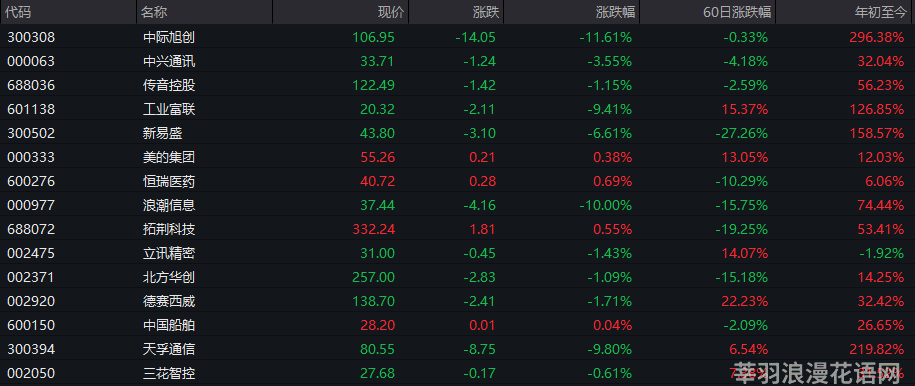The width and height of the screenshot is (915, 386).
Task: Click change percent -9.41% of 工业富联
Action: point(609,109)
